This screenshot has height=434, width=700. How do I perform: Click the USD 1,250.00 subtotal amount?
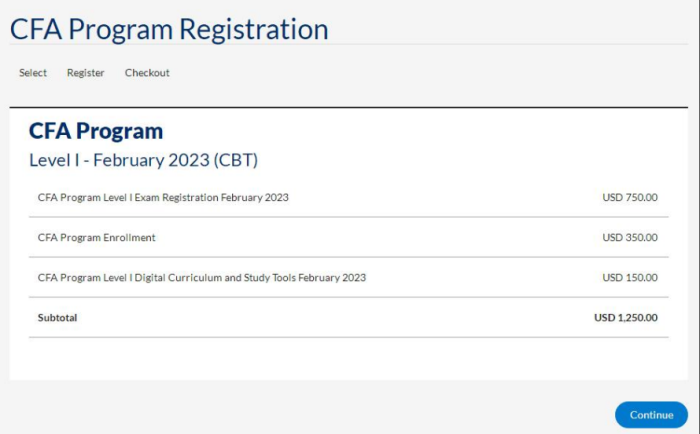[626, 317]
